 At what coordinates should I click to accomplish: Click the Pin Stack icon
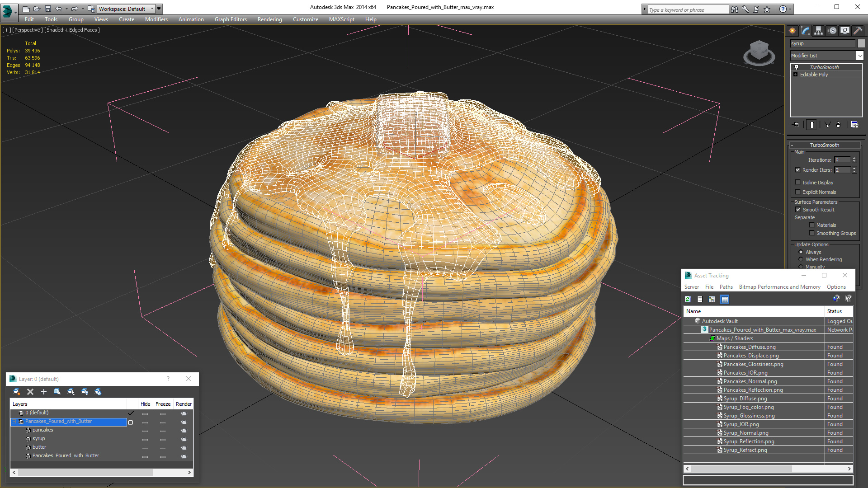tap(796, 125)
